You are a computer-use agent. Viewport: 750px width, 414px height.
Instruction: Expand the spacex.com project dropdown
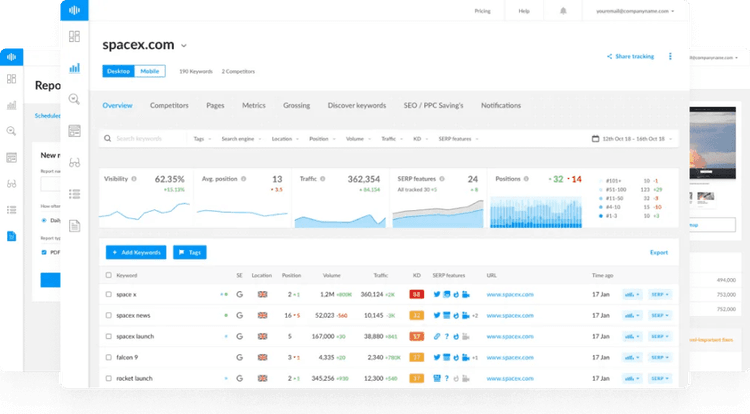[184, 45]
